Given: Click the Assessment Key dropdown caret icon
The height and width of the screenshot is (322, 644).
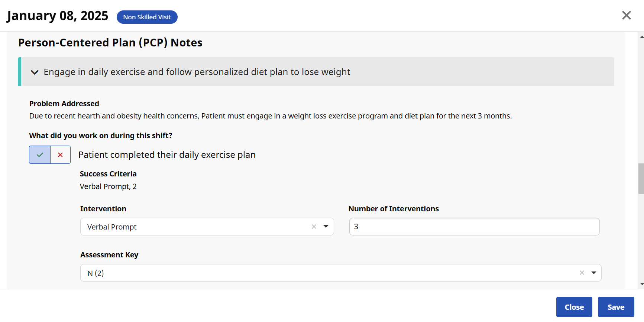Looking at the screenshot, I should (593, 273).
